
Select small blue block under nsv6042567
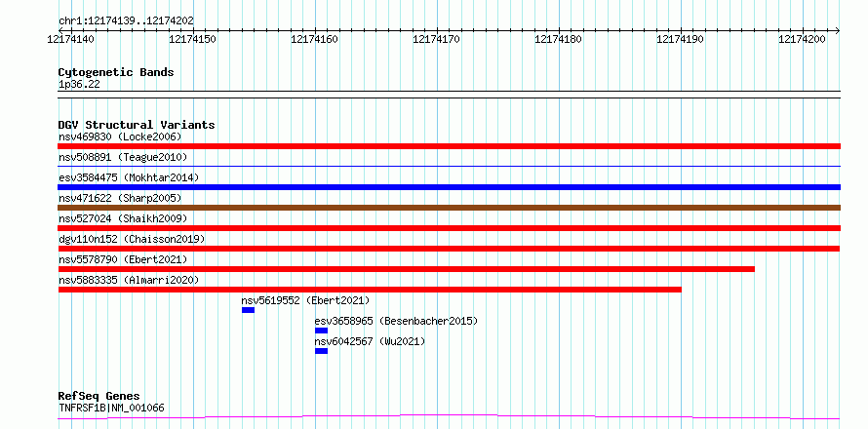321,351
